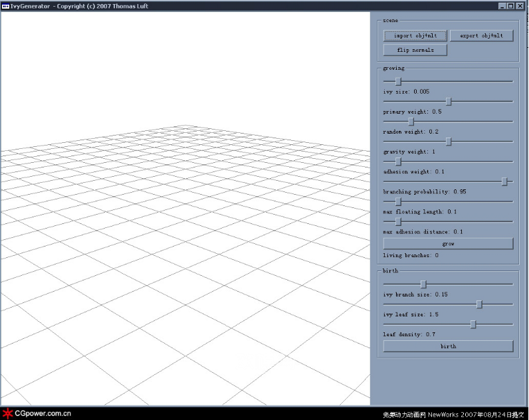The width and height of the screenshot is (529, 420).
Task: Minimize the IvyGenerator window
Action: click(x=502, y=6)
